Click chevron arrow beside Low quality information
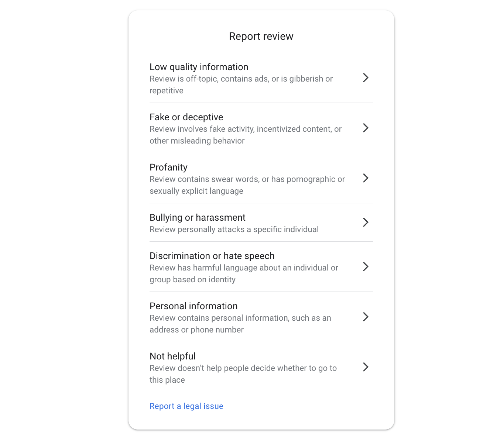Image resolution: width=497 pixels, height=448 pixels. (366, 77)
